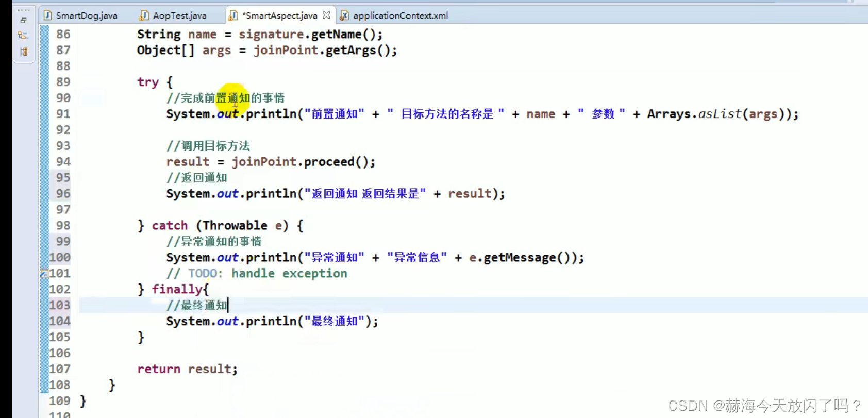This screenshot has height=418, width=868.
Task: Click 'joinPoint.proceed()' on line 94
Action: click(300, 162)
